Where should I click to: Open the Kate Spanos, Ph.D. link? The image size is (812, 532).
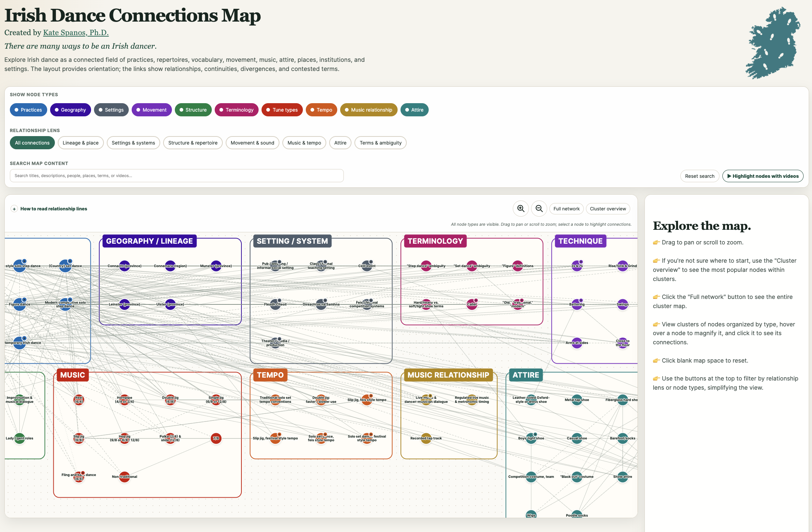coord(76,33)
